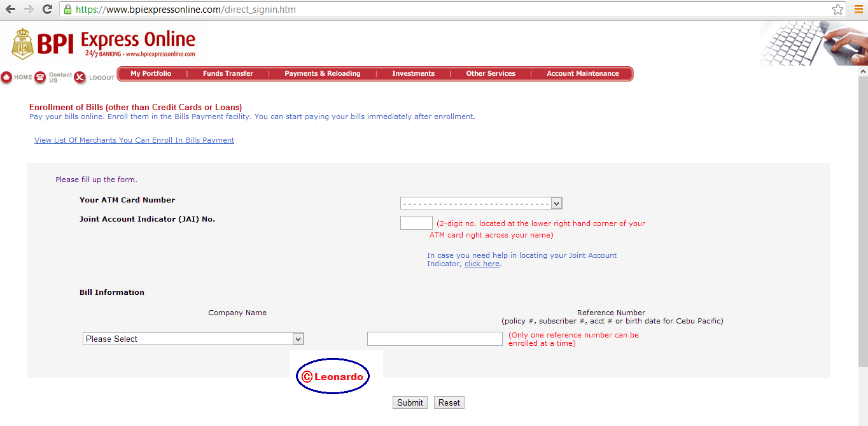The height and width of the screenshot is (426, 868).
Task: Submit the bill enrollment form
Action: (x=410, y=402)
